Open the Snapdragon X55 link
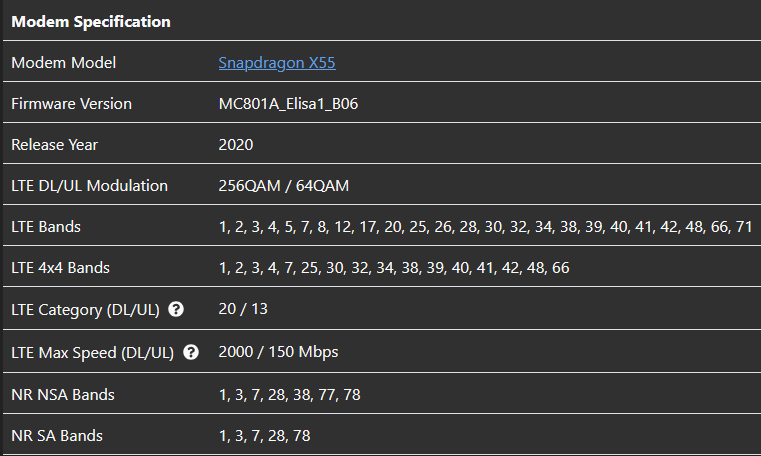This screenshot has width=761, height=456. 277,63
